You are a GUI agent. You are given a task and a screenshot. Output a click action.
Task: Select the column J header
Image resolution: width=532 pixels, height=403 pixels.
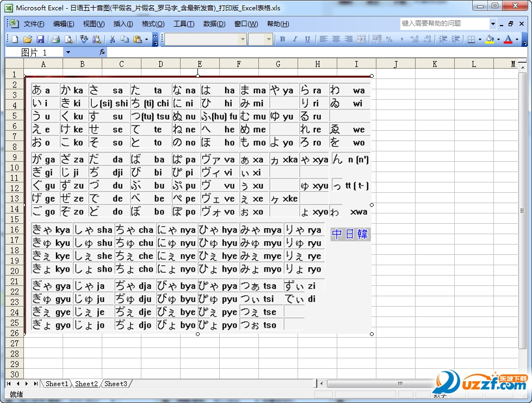click(x=395, y=64)
